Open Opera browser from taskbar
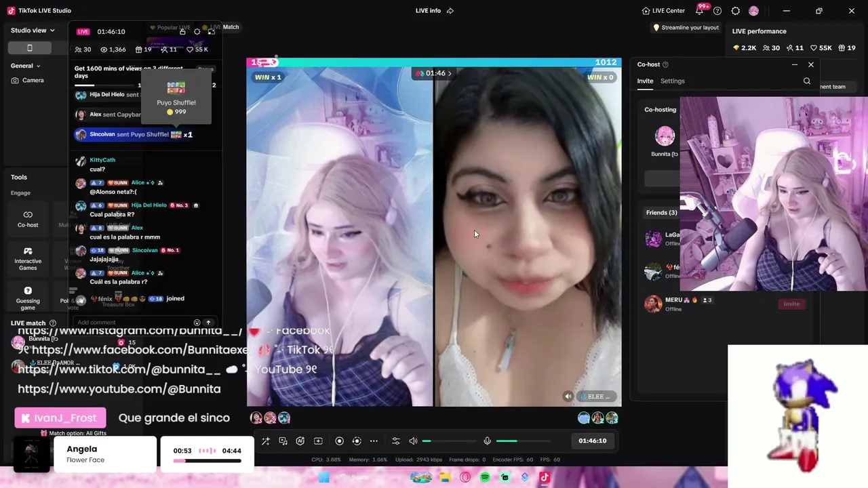 [x=465, y=477]
